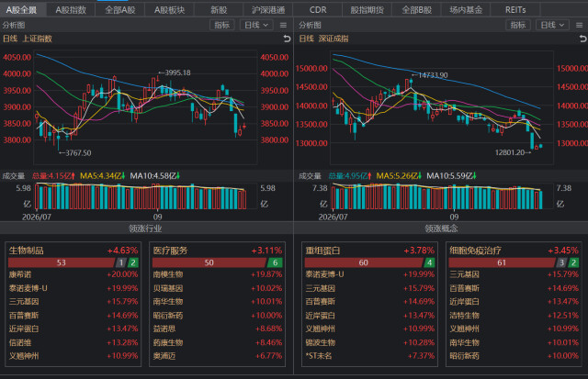Open 日线 period dropdown for 上证指数
The height and width of the screenshot is (379, 588).
pos(256,25)
